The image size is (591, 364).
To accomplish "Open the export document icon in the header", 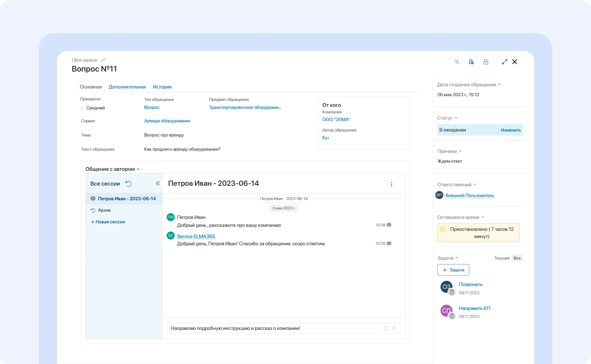I will point(471,62).
